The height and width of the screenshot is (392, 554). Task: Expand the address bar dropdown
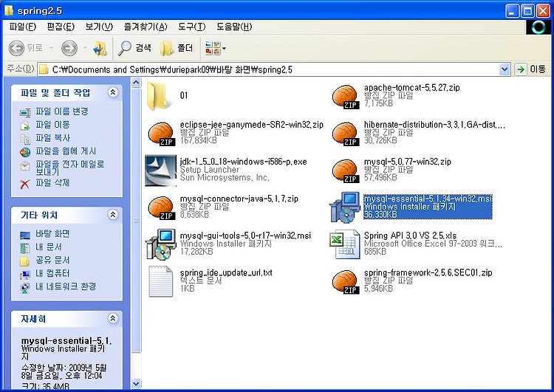point(505,69)
